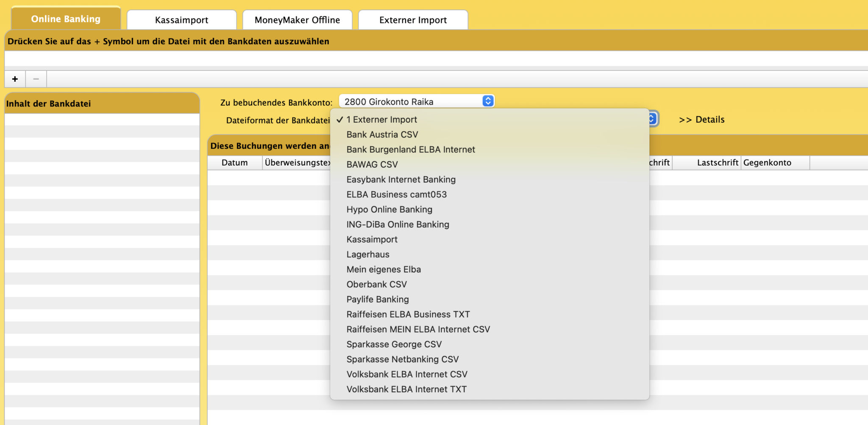Viewport: 868px width, 425px height.
Task: Click the '>> Details' link
Action: pos(701,119)
